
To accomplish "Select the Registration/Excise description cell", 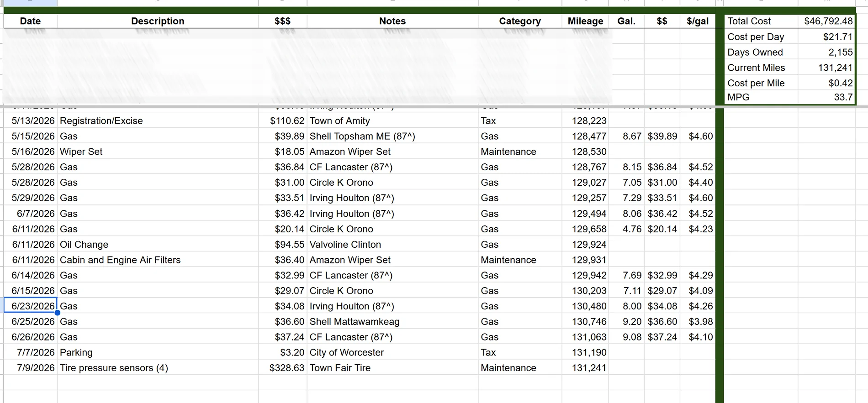I will pyautogui.click(x=158, y=121).
